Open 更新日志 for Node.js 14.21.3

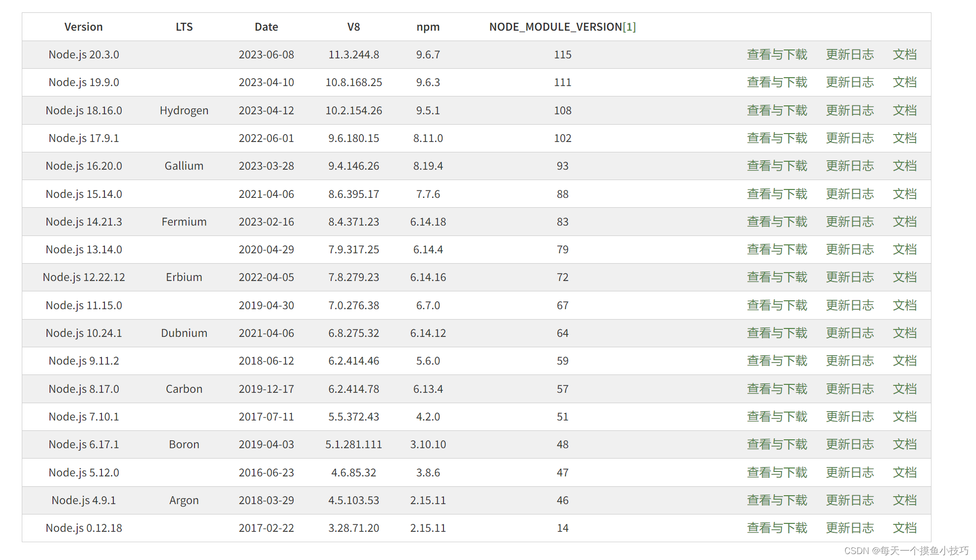pos(850,222)
